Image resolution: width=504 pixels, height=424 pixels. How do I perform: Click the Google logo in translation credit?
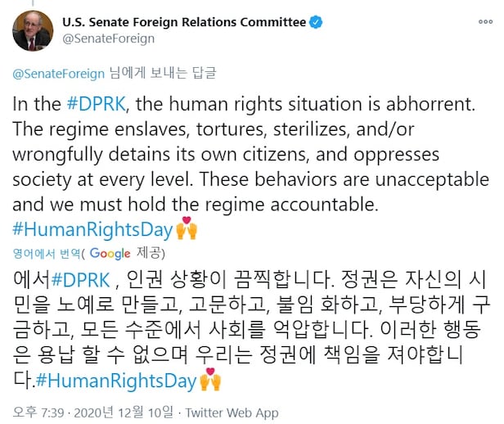click(x=110, y=253)
